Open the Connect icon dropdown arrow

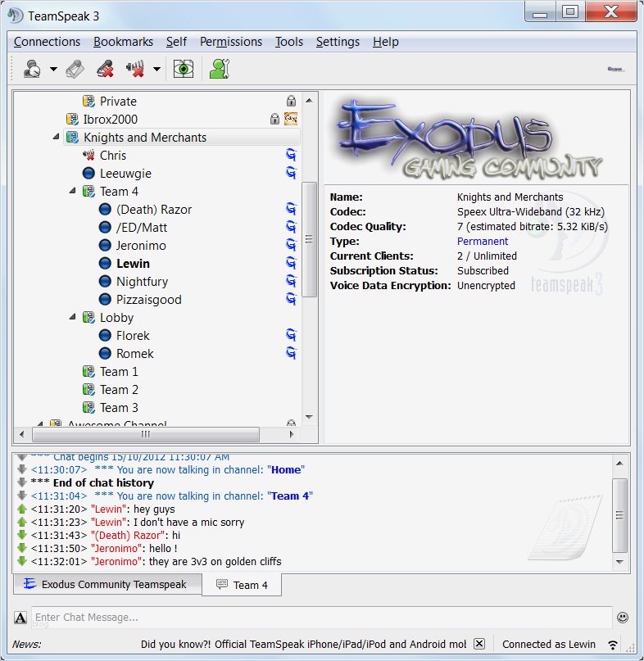tap(53, 69)
